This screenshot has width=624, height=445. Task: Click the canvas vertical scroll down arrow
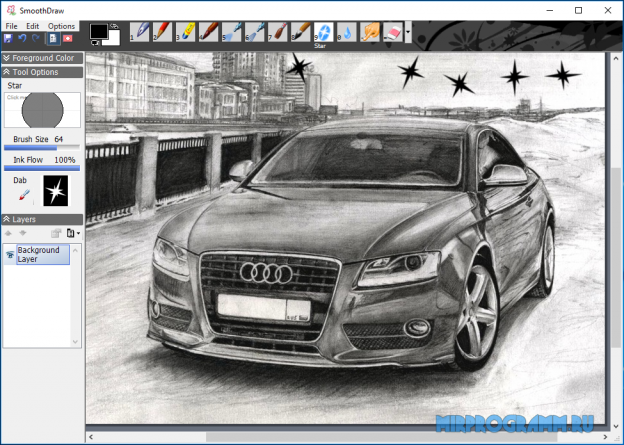616,426
